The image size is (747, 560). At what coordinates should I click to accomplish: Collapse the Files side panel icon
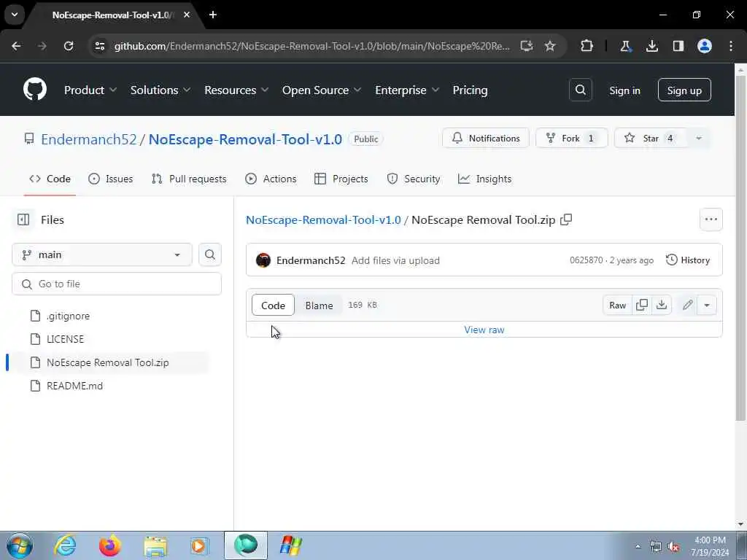pyautogui.click(x=23, y=219)
